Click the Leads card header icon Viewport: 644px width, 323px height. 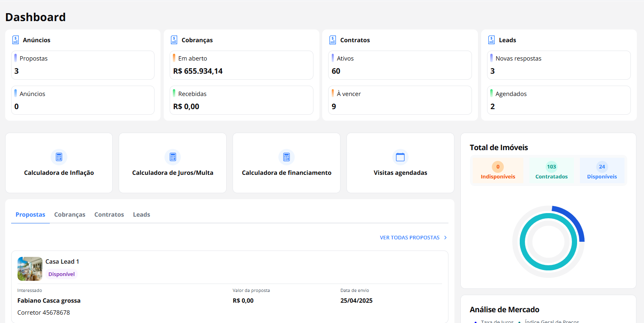click(491, 40)
